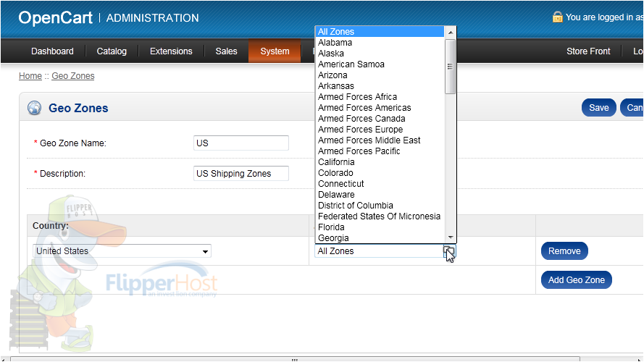The width and height of the screenshot is (644, 362).
Task: Select All Zones in the list
Action: tap(380, 32)
